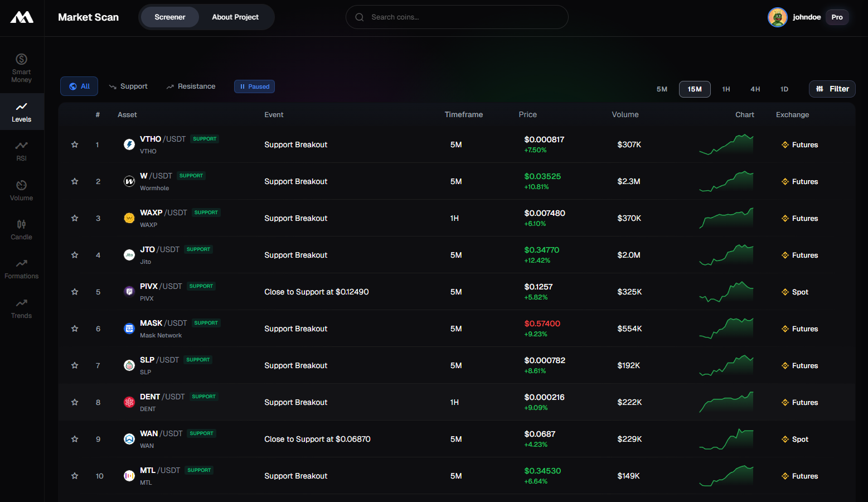Star the VTHO/USDT row as favorite
Viewport: 868px width, 502px height.
click(75, 144)
